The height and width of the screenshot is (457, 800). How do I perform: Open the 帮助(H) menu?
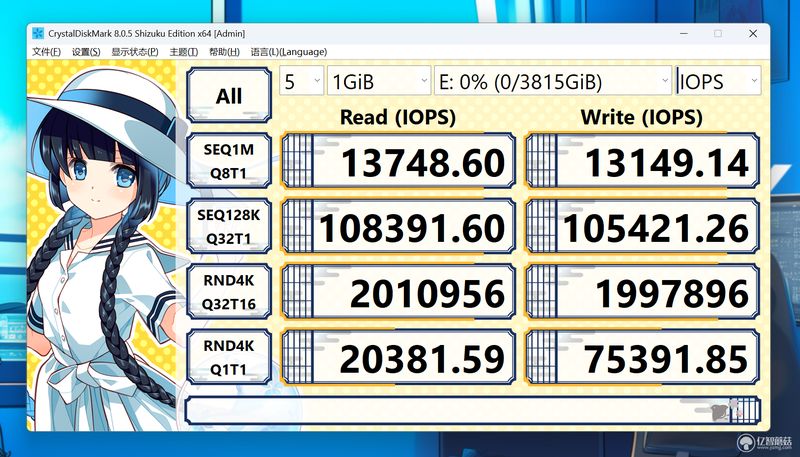pos(224,52)
